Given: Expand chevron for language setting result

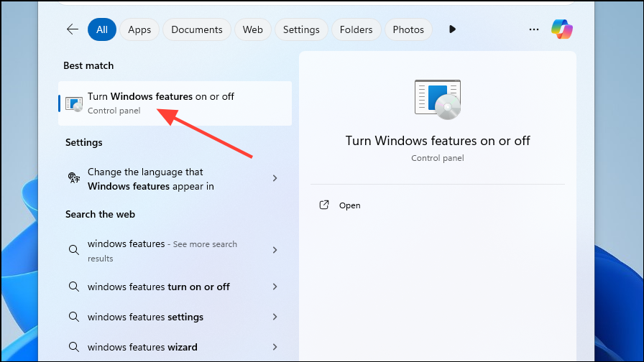Looking at the screenshot, I should [275, 178].
